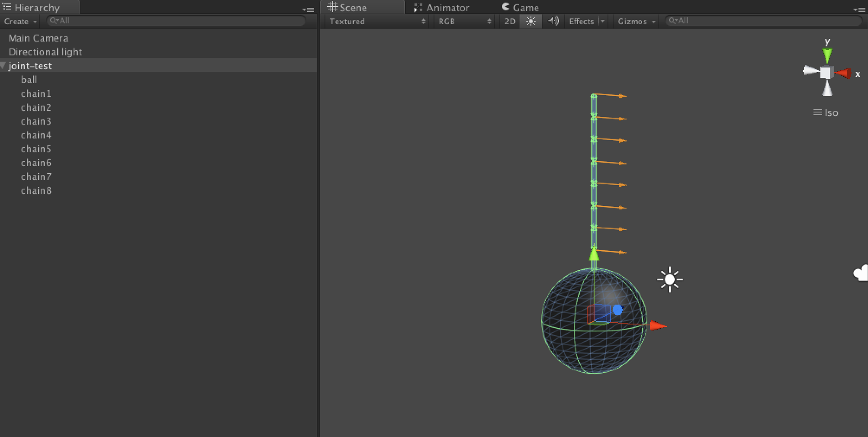This screenshot has width=868, height=437.
Task: Open the Textured draw mode dropdown
Action: 377,21
